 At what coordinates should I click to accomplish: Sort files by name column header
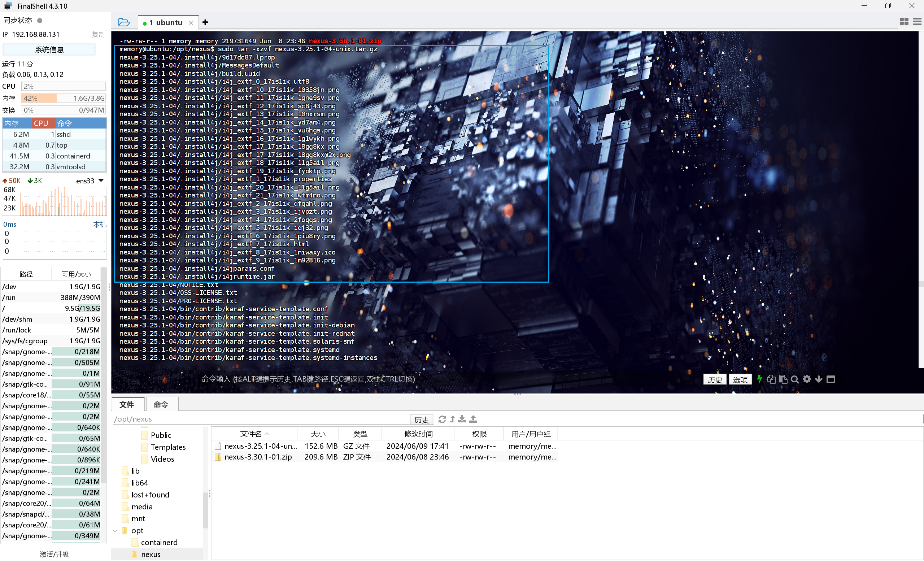pyautogui.click(x=254, y=434)
